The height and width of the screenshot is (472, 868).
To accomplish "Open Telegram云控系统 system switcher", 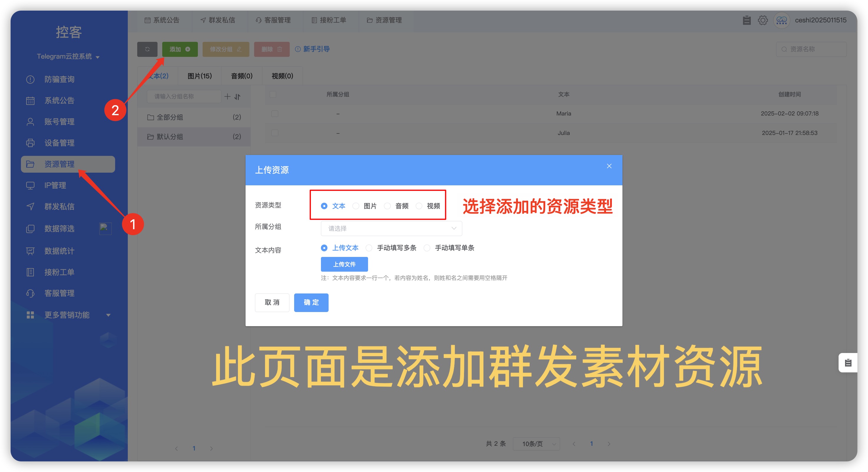I will [x=68, y=57].
